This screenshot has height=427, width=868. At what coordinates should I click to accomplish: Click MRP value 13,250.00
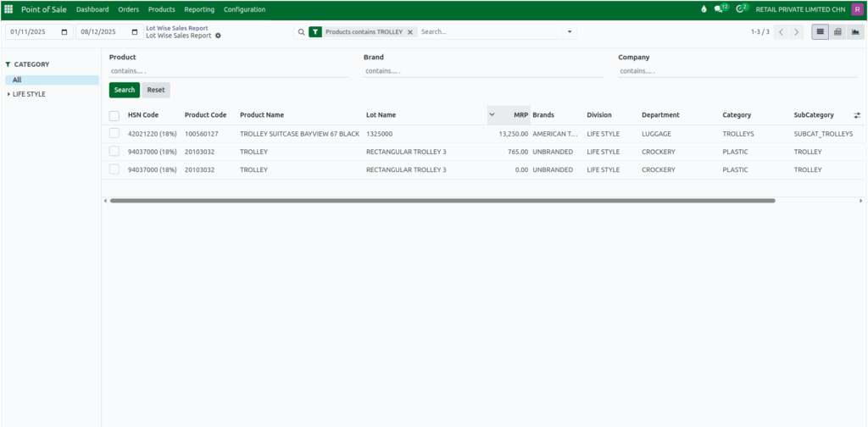[513, 134]
